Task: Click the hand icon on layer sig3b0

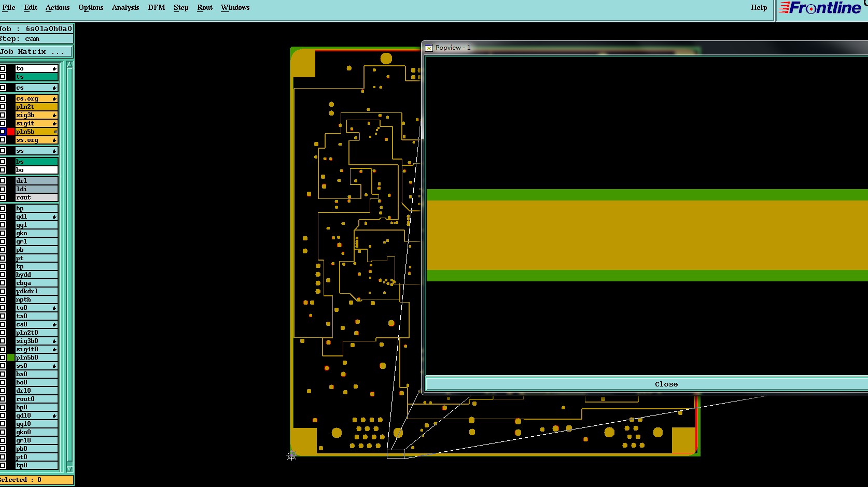Action: pos(54,341)
